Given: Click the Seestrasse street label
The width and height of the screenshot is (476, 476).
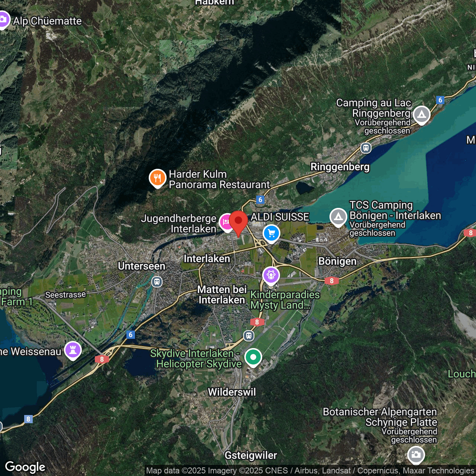Looking at the screenshot, I should tap(65, 295).
